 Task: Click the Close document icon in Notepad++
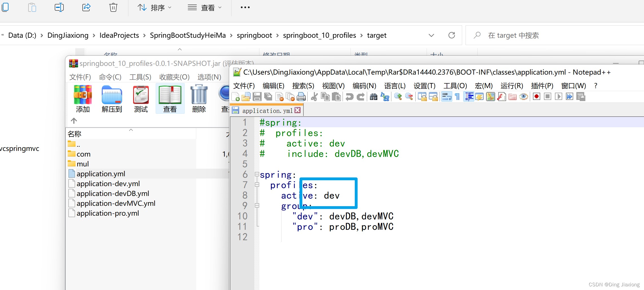[x=279, y=97]
